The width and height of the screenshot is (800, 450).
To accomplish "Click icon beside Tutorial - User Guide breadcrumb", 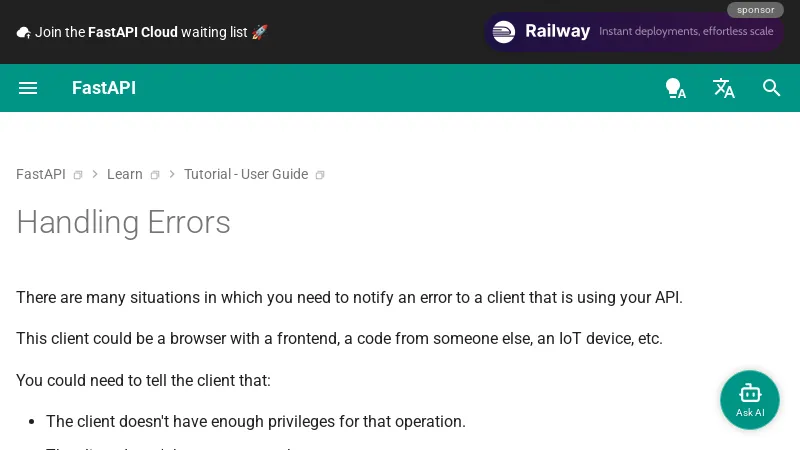I will click(x=320, y=175).
